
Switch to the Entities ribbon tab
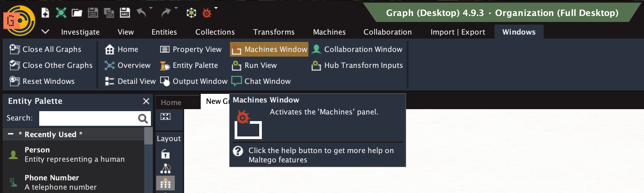pyautogui.click(x=164, y=32)
